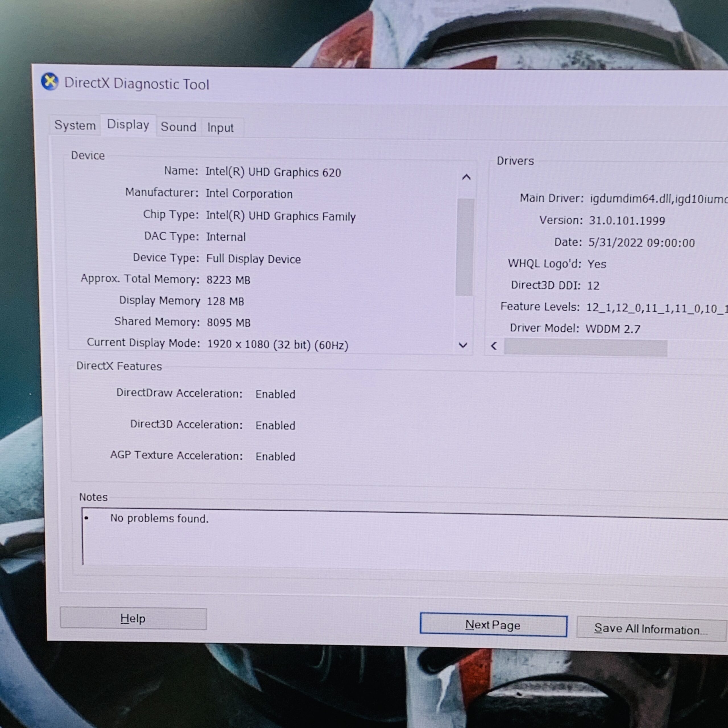Select the Display tab
Screen dimensions: 728x728
[x=128, y=125]
